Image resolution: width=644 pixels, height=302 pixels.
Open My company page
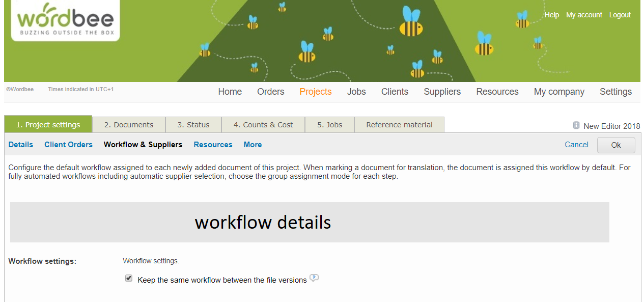[x=559, y=92]
